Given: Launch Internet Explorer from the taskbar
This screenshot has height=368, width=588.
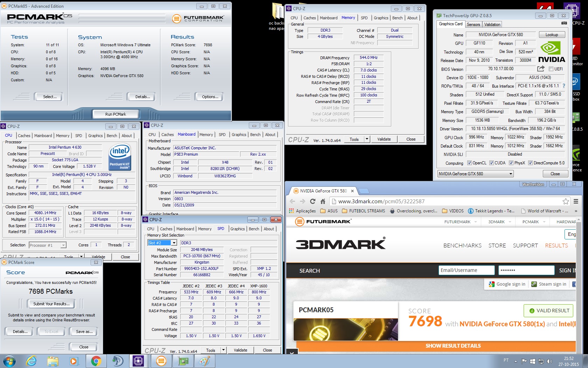Looking at the screenshot, I should (31, 361).
